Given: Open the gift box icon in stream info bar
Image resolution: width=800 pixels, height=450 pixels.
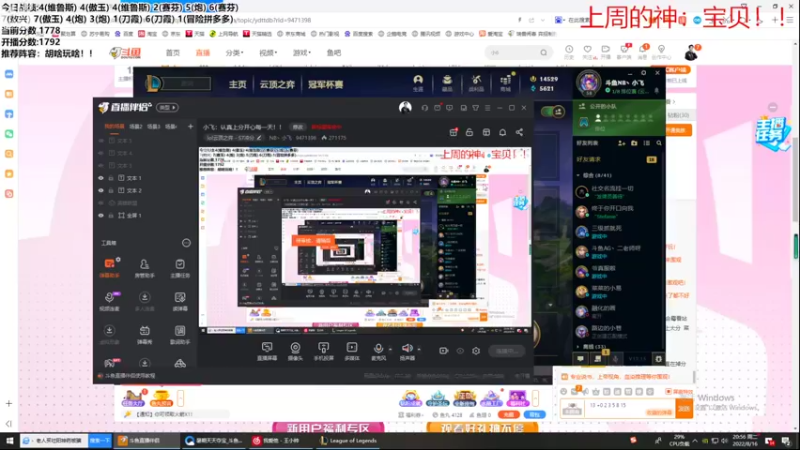Looking at the screenshot, I should tap(453, 132).
